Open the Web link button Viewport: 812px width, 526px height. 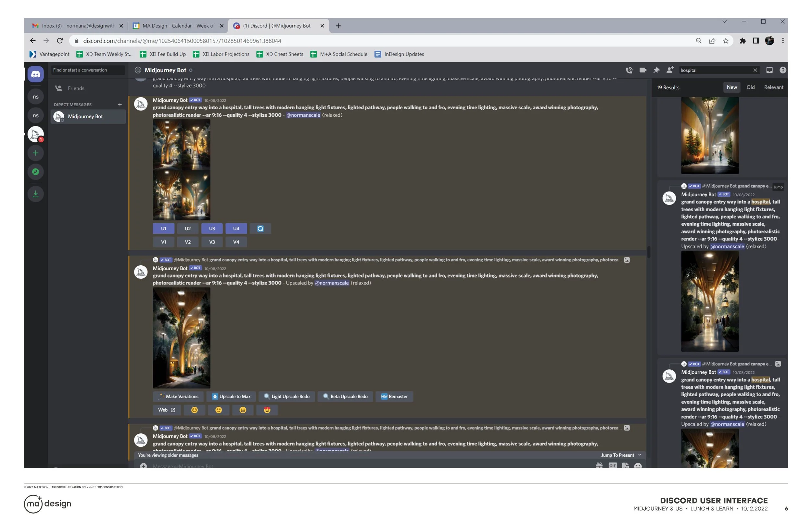point(167,410)
